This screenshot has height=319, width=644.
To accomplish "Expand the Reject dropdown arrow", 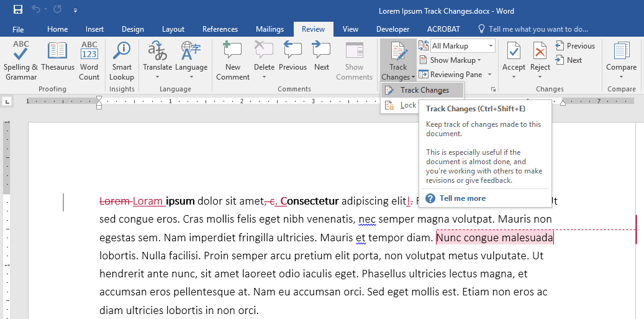I will click(x=540, y=76).
